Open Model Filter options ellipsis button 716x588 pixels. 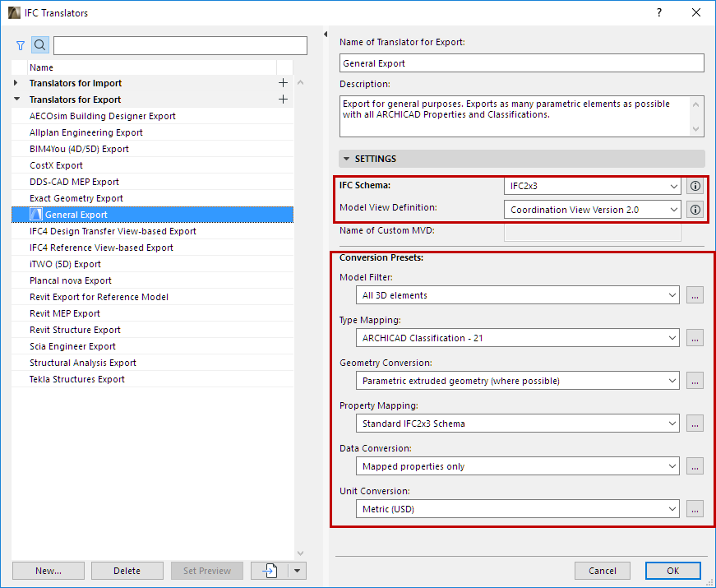coord(695,295)
